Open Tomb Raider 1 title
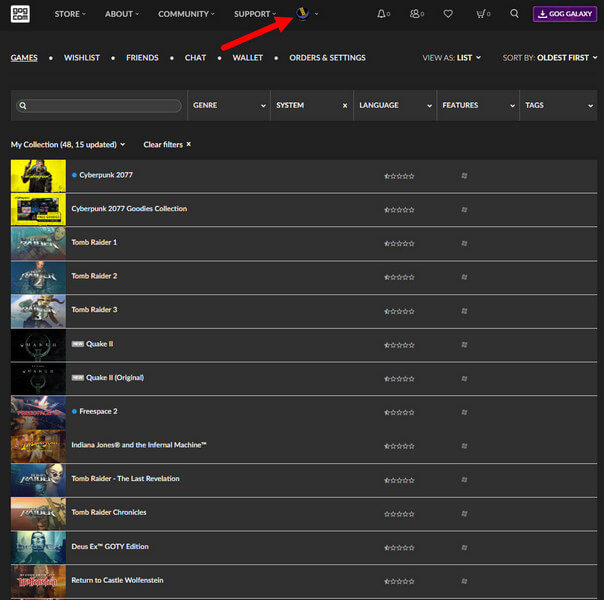 [x=94, y=242]
